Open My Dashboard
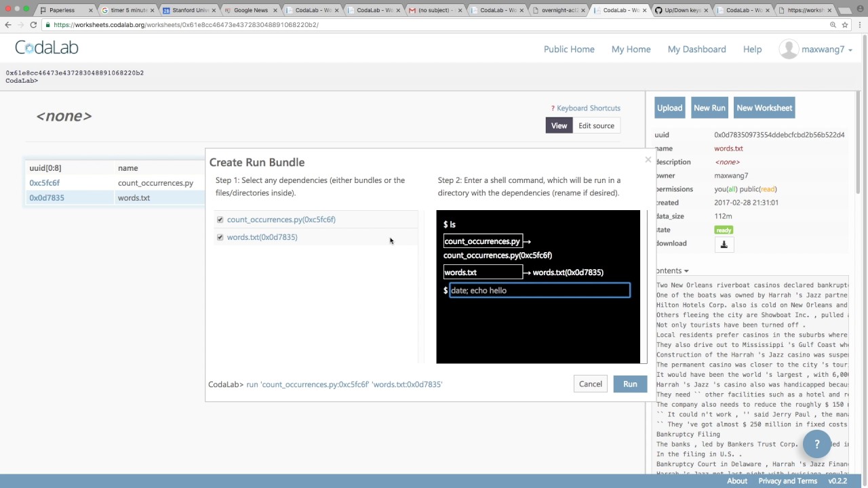This screenshot has height=488, width=868. [696, 49]
